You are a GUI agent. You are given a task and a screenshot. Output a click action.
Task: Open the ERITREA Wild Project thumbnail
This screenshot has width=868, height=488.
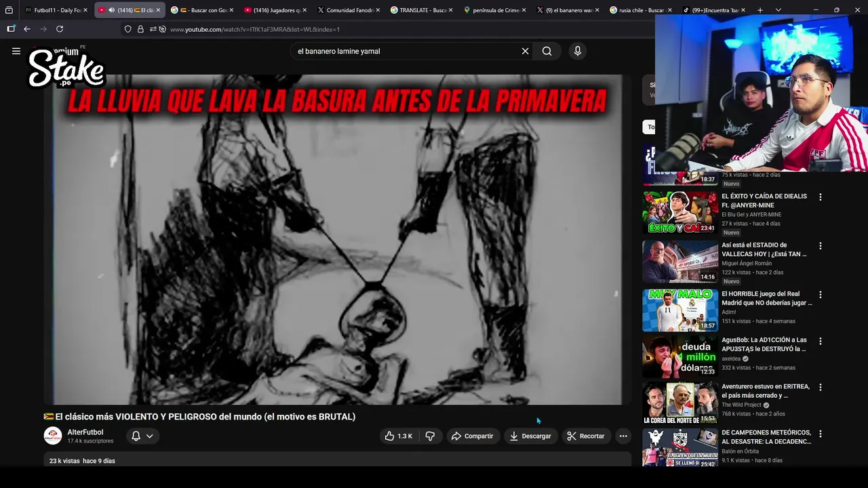point(680,403)
